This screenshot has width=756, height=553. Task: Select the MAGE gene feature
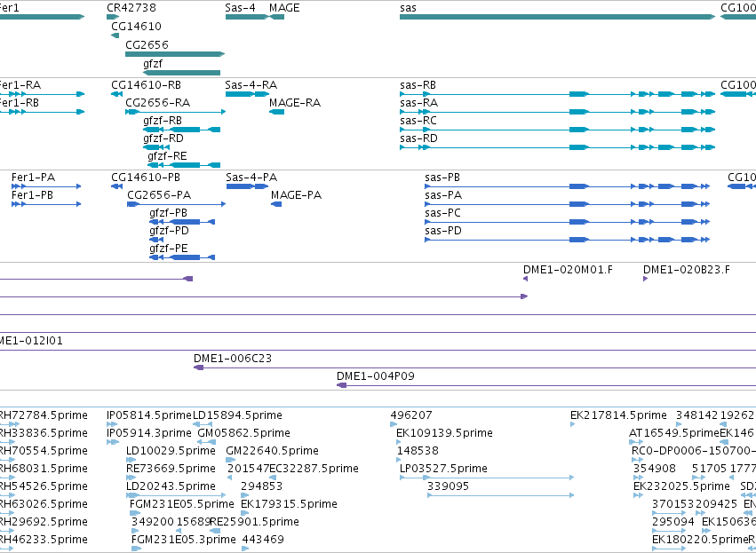pos(277,17)
